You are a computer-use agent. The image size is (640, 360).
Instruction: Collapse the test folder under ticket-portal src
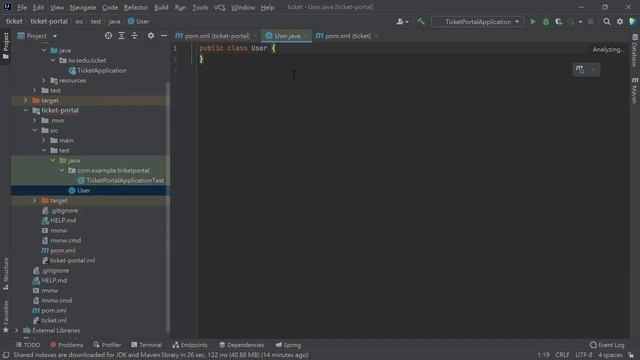click(44, 150)
